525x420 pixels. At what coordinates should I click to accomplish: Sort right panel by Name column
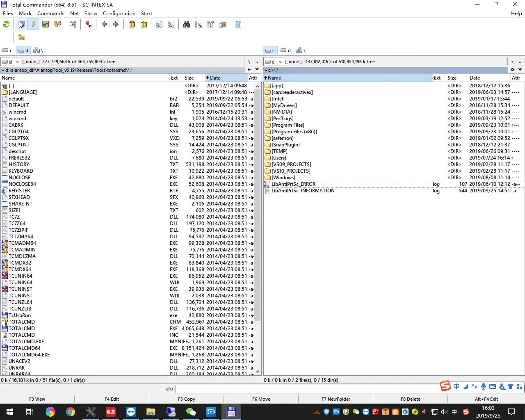coord(348,78)
